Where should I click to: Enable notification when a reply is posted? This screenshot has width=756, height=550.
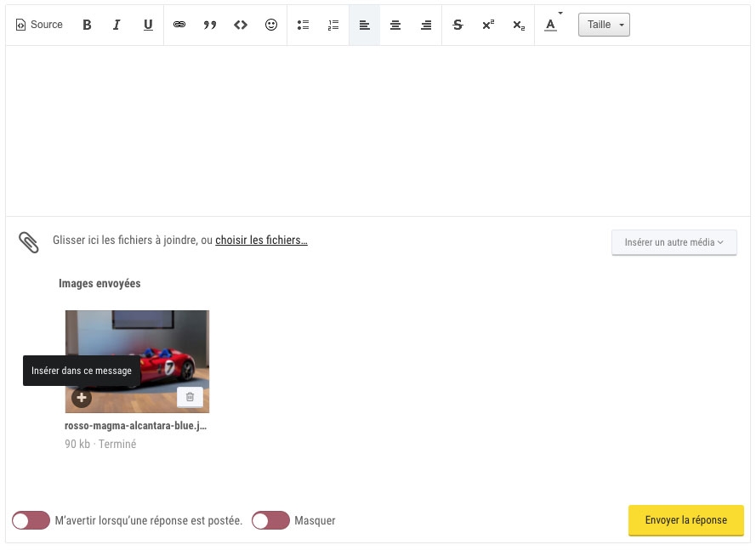tap(31, 519)
